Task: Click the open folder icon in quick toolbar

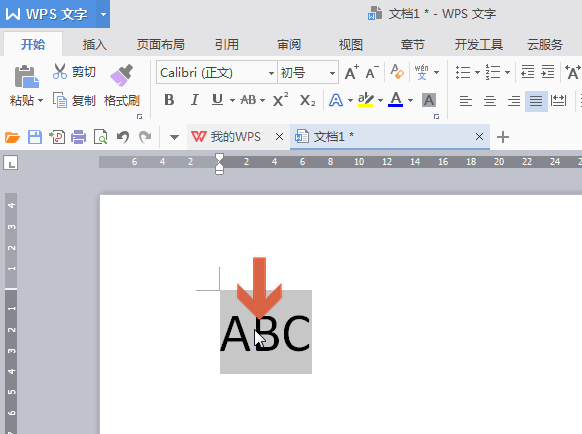Action: 12,137
